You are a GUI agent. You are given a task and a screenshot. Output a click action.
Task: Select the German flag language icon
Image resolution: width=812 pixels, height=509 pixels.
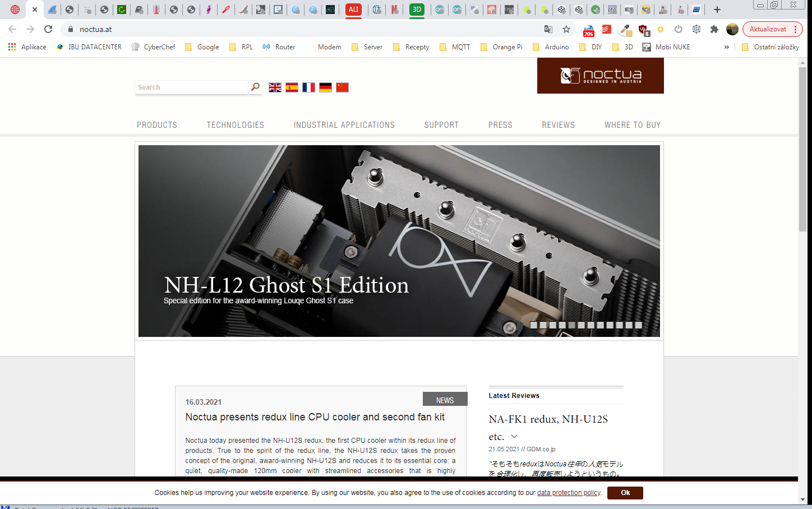325,87
